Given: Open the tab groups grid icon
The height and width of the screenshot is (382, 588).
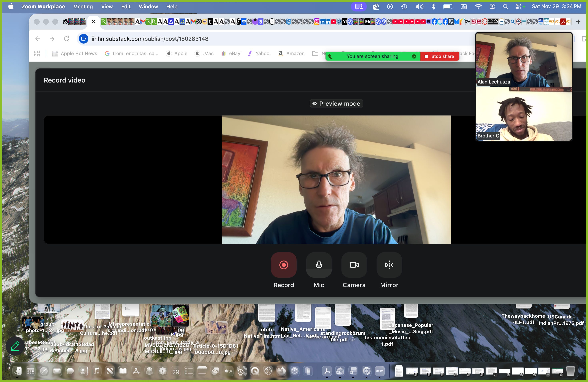Looking at the screenshot, I should [37, 54].
